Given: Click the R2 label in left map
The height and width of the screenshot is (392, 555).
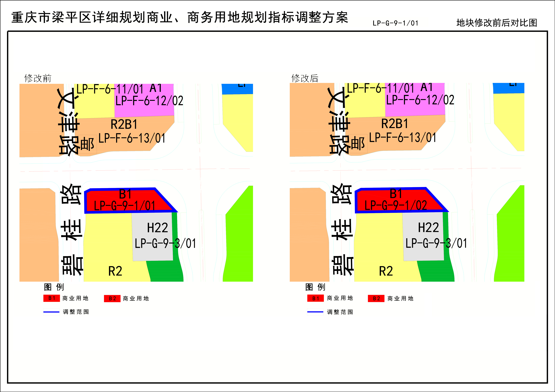Looking at the screenshot, I should point(115,271).
